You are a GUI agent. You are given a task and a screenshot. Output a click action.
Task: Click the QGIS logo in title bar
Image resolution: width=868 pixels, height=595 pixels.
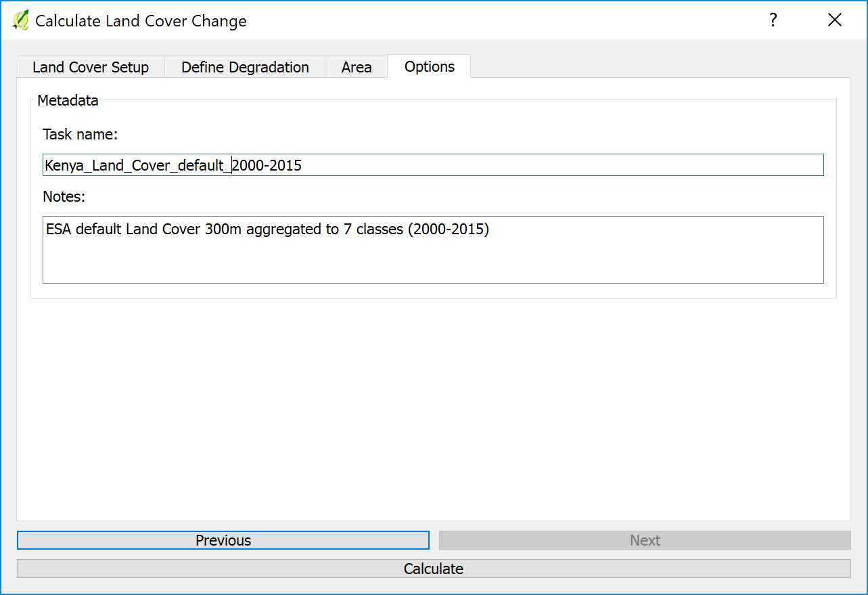click(20, 20)
